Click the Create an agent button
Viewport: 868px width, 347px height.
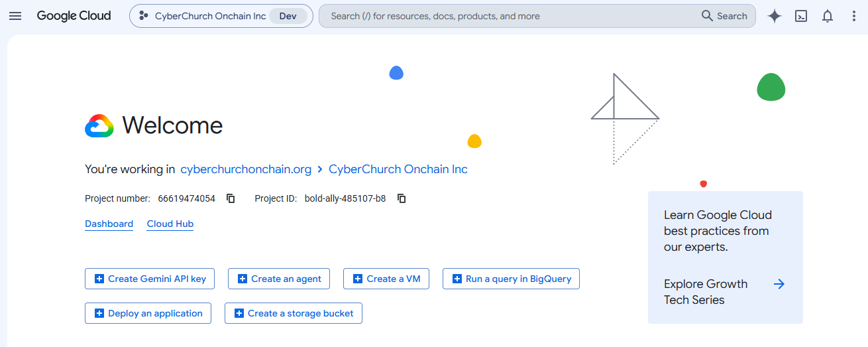tap(279, 279)
